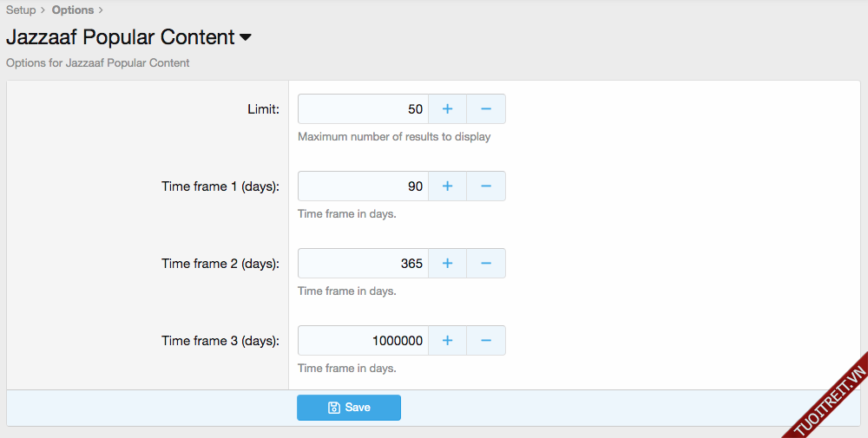This screenshot has height=438, width=868.
Task: Select the Time frame 2 input field
Action: point(363,264)
